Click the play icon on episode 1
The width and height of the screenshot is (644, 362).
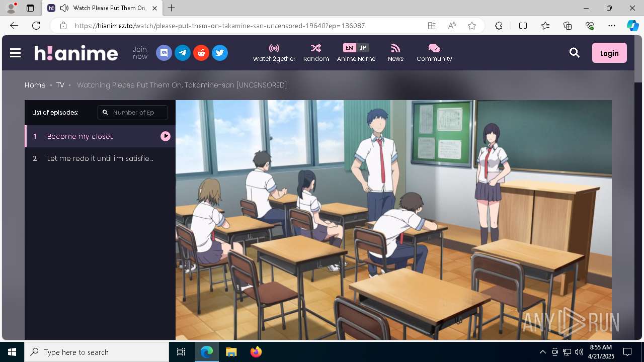pyautogui.click(x=166, y=136)
